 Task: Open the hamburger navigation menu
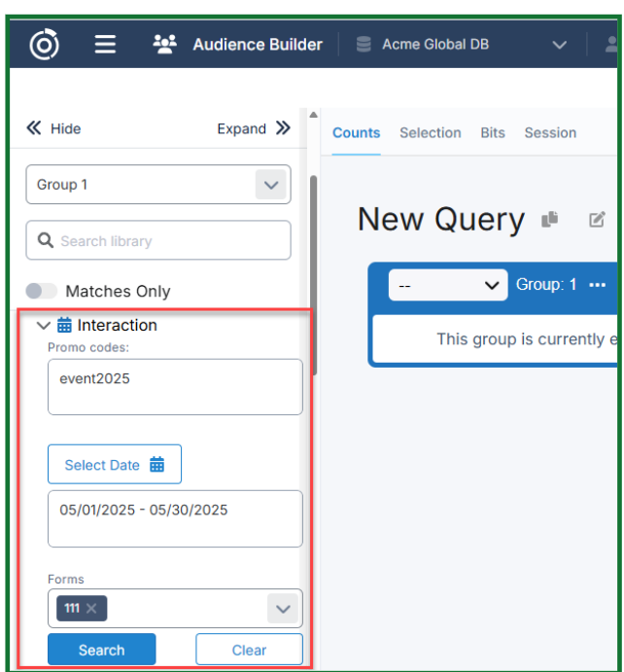point(105,45)
